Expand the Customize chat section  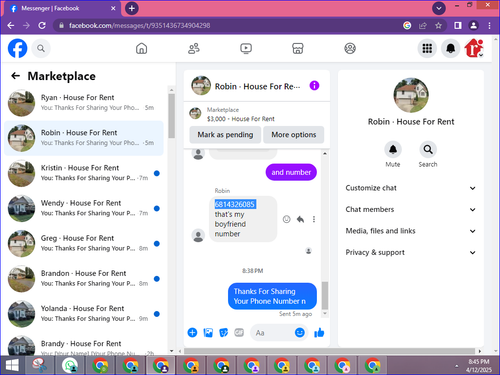point(410,188)
